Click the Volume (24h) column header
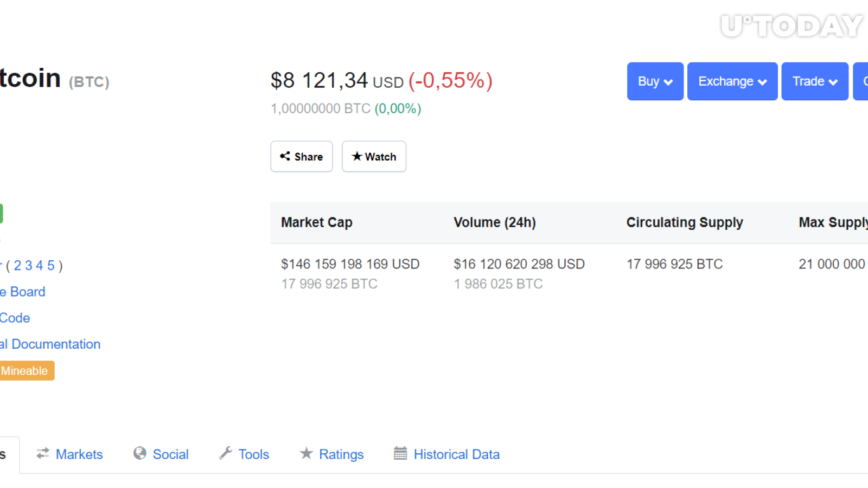Image resolution: width=868 pixels, height=488 pixels. tap(495, 222)
